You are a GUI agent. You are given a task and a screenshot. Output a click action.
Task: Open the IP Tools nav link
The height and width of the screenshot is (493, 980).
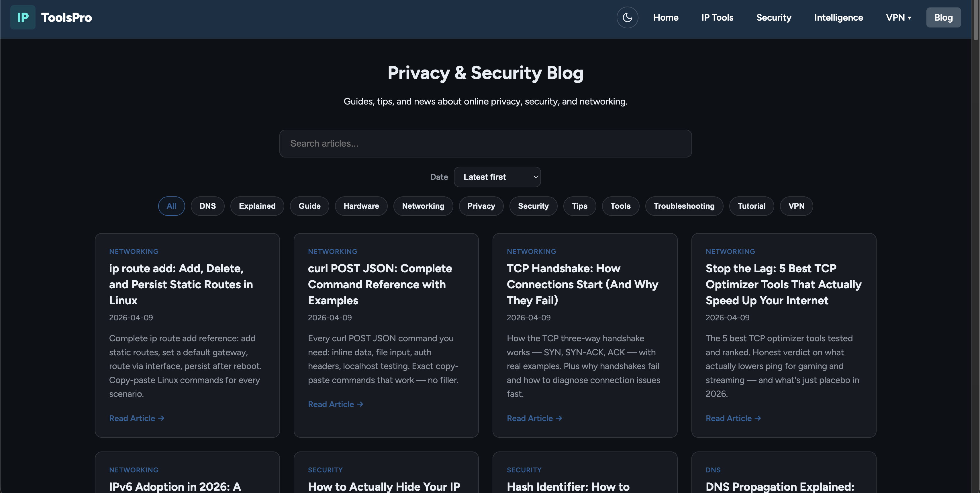click(717, 17)
